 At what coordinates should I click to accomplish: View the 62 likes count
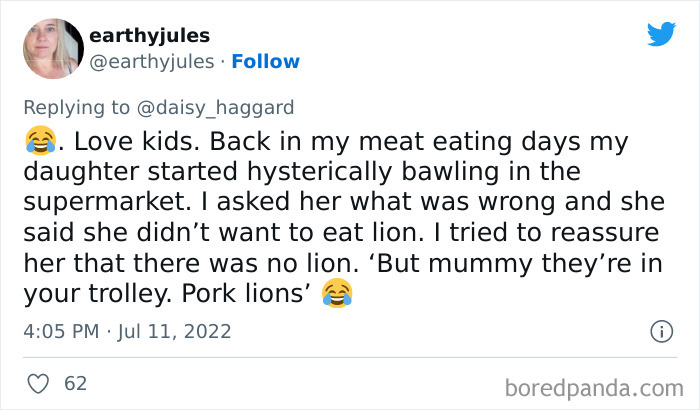point(74,382)
